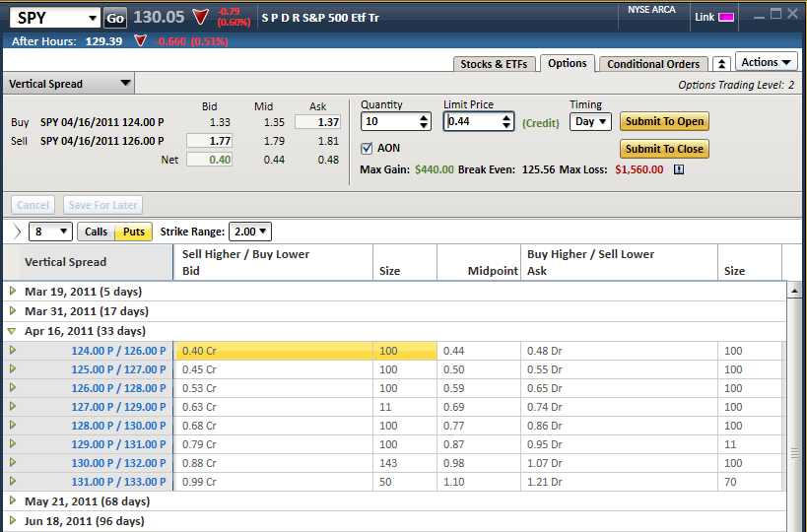
Task: Click the 0.87 midpoint cell
Action: pyautogui.click(x=479, y=444)
